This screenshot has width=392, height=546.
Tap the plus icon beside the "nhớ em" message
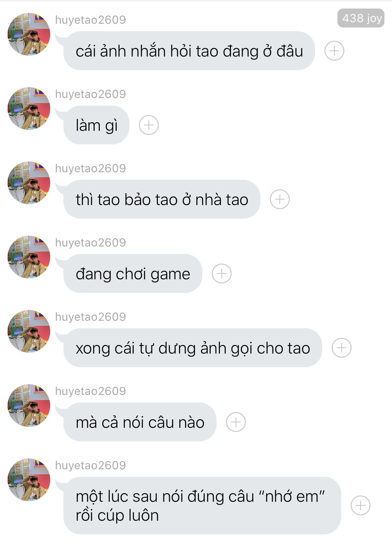coord(360,506)
